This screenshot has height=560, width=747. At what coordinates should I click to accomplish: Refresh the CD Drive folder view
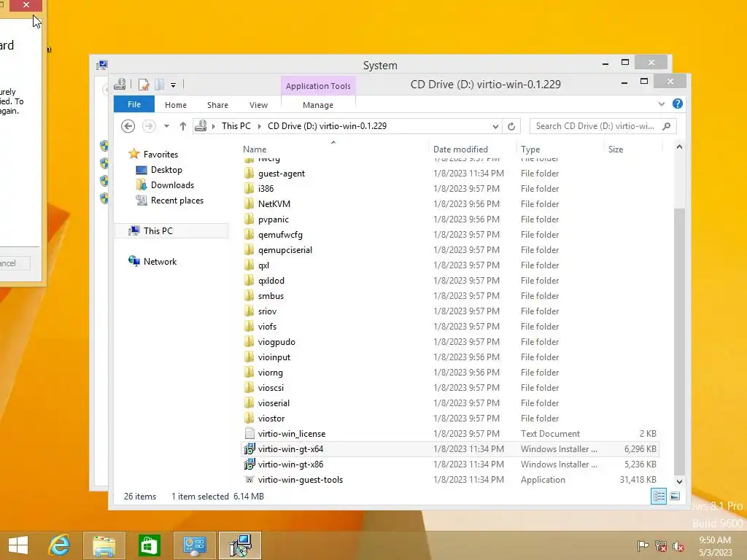pyautogui.click(x=511, y=127)
